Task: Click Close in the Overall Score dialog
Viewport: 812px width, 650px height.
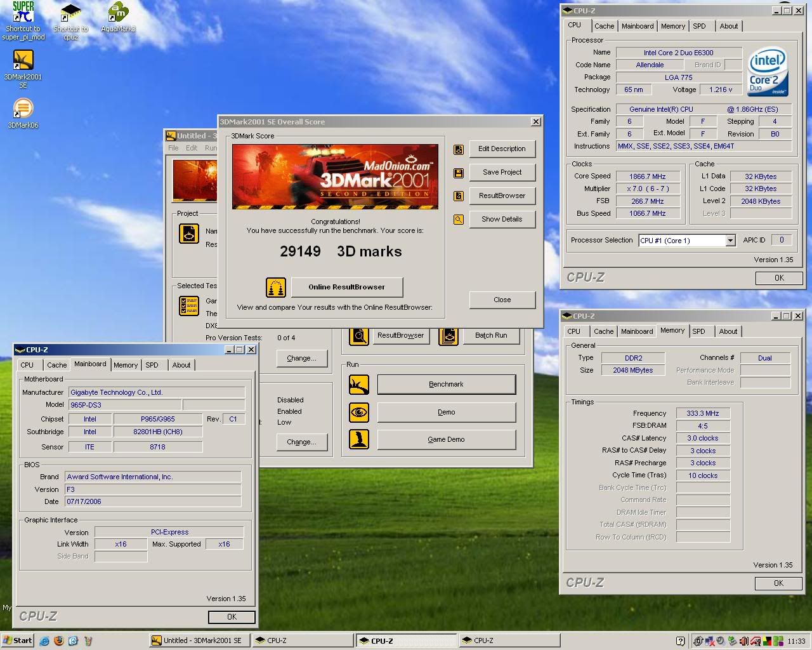Action: pyautogui.click(x=502, y=300)
